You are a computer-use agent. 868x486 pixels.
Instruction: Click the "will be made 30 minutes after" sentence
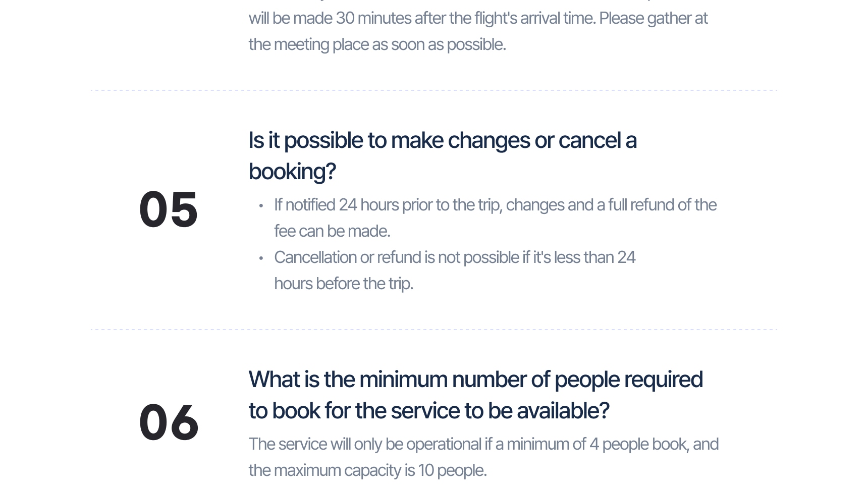(x=478, y=18)
